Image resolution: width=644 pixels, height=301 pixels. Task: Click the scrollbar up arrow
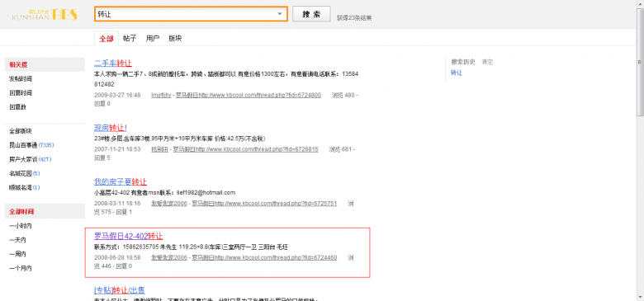tap(640, 3)
